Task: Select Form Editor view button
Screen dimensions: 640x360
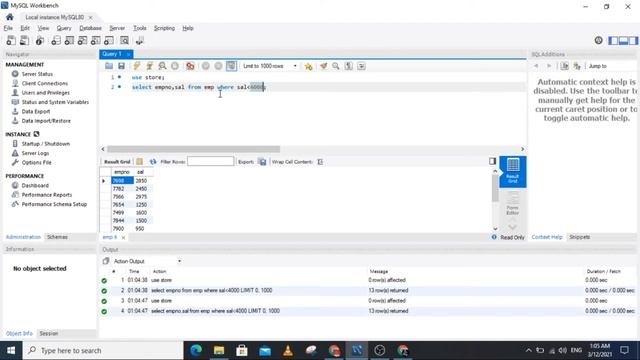Action: pos(513,203)
